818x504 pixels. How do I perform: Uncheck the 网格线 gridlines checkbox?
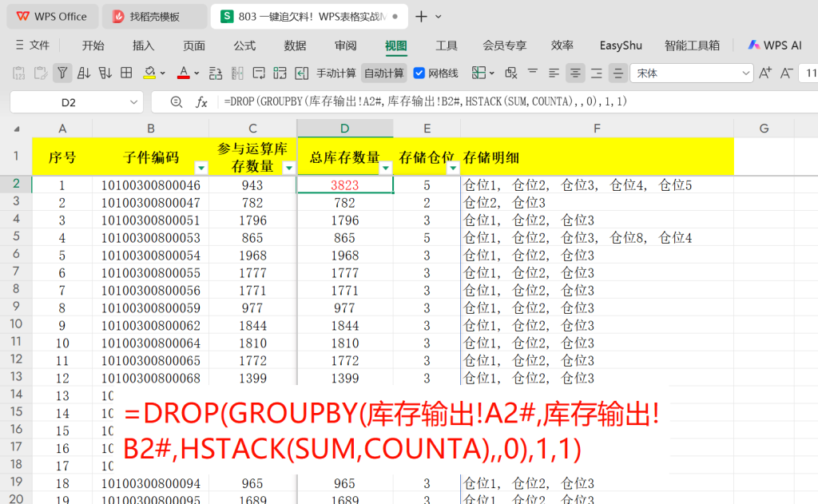(x=419, y=73)
